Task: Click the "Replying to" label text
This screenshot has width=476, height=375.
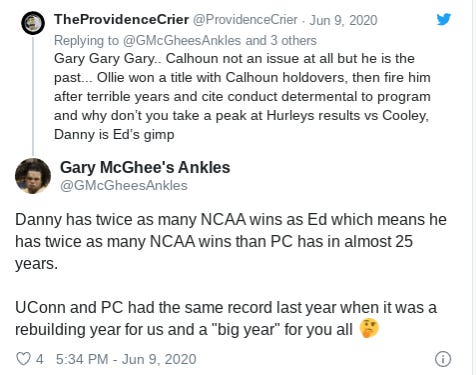Action: tap(86, 40)
